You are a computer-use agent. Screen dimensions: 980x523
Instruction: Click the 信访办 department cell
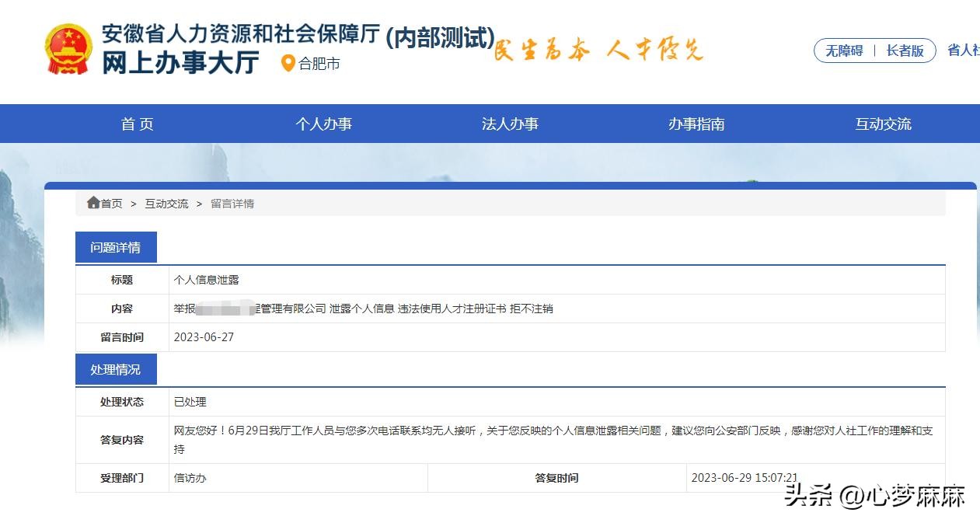190,478
